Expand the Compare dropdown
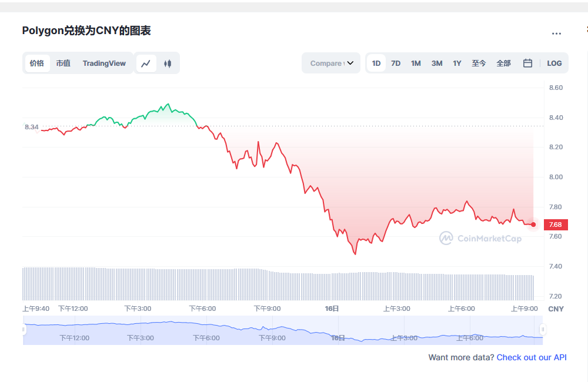The image size is (588, 382). point(331,63)
